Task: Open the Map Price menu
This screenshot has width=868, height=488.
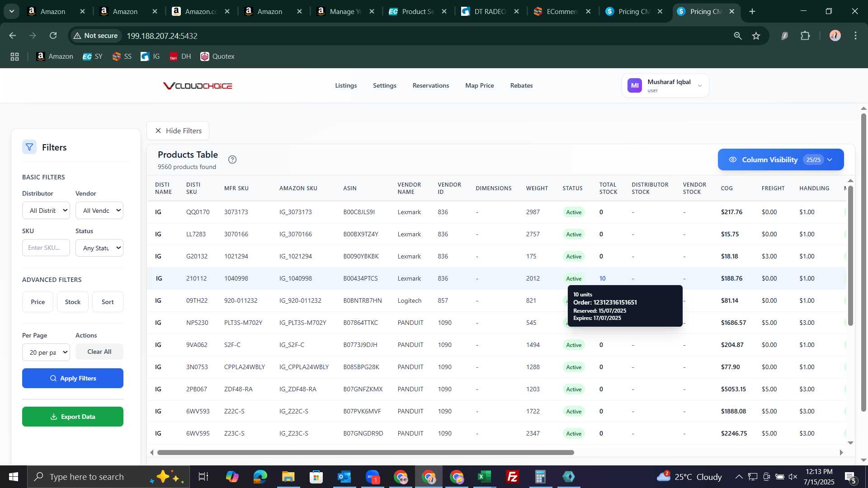Action: pyautogui.click(x=480, y=85)
